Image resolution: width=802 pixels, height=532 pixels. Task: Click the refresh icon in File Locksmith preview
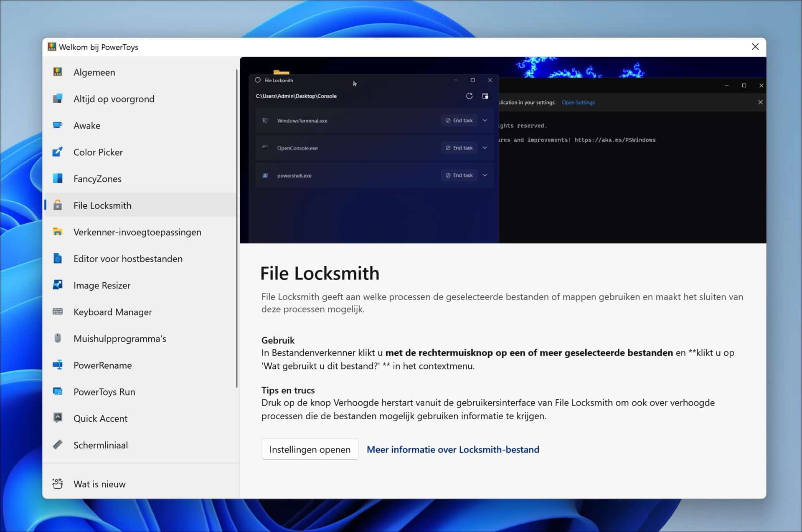pyautogui.click(x=469, y=96)
